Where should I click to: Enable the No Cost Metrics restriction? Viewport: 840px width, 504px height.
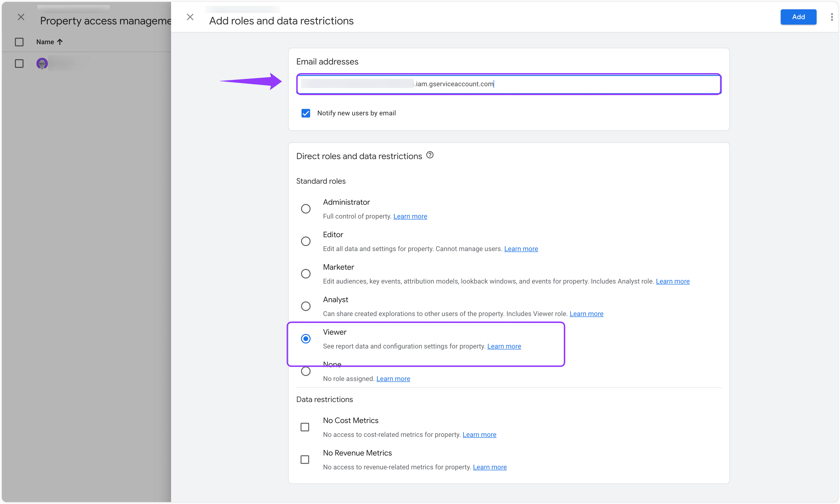click(x=305, y=427)
